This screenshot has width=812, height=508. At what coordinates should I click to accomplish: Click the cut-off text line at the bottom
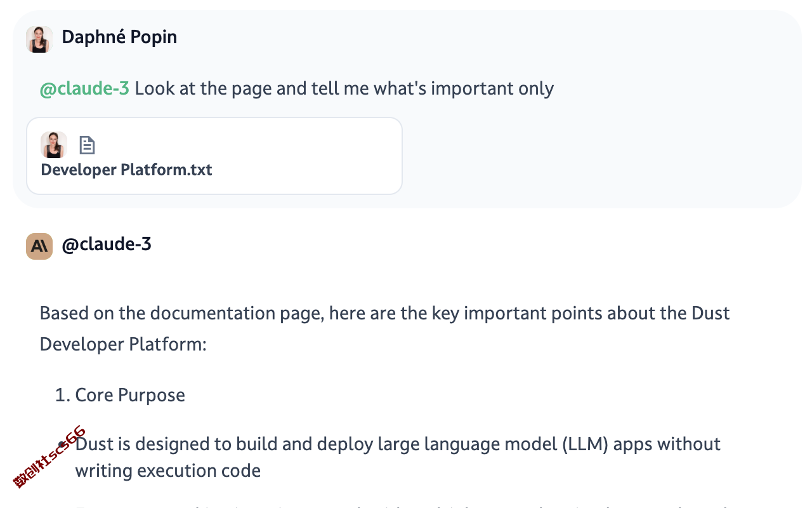point(406,506)
